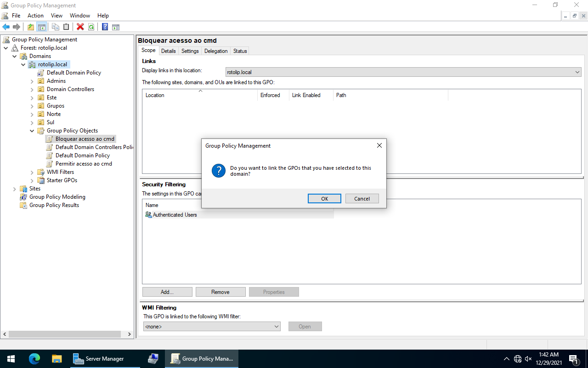The image size is (588, 368).
Task: Click the Add... security filtering button
Action: pos(167,292)
